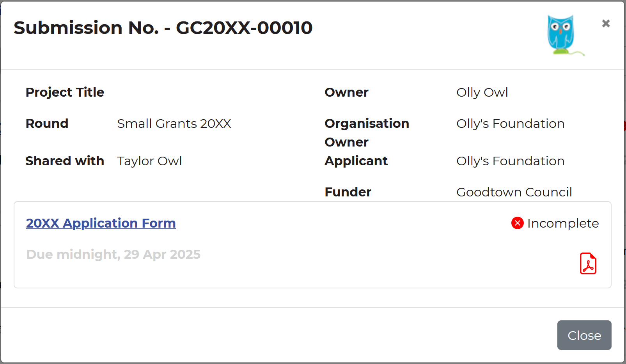This screenshot has width=626, height=364.
Task: Click the Due midnight, 29 Apr 2025 text
Action: point(113,254)
